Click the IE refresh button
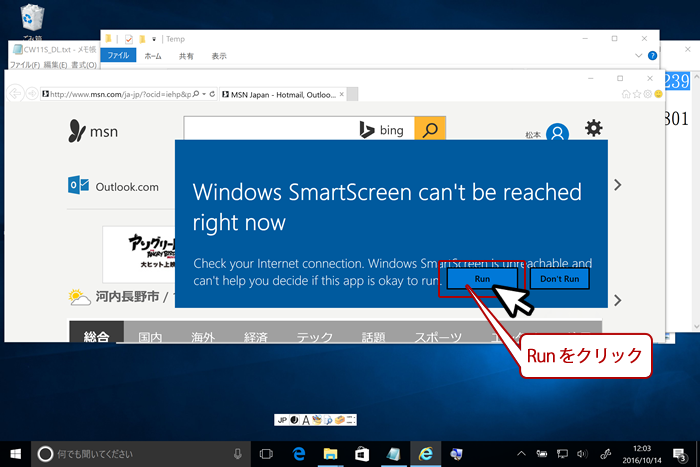The image size is (700, 467). pos(212,94)
